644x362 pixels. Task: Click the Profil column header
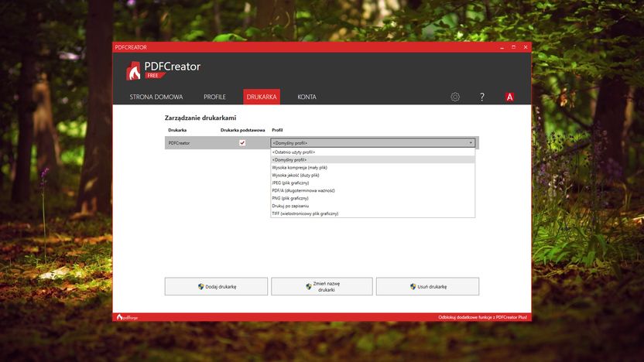[277, 130]
